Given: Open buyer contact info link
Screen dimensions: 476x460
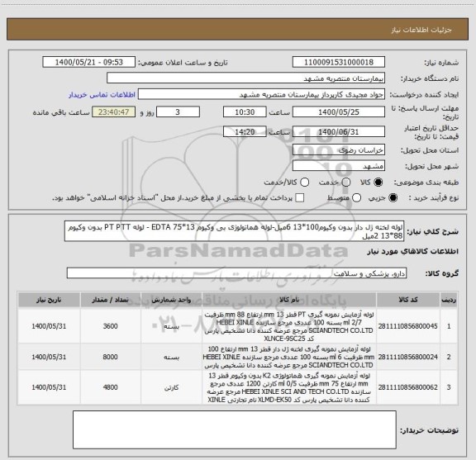Looking at the screenshot, I should pyautogui.click(x=102, y=95).
